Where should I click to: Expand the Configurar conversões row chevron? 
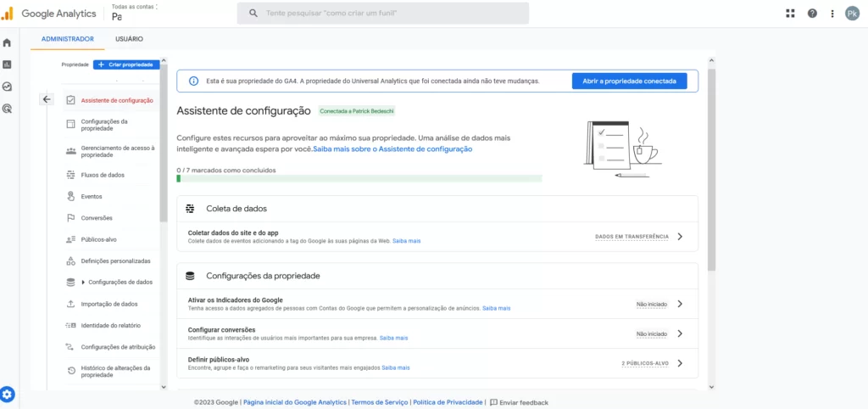pyautogui.click(x=680, y=333)
